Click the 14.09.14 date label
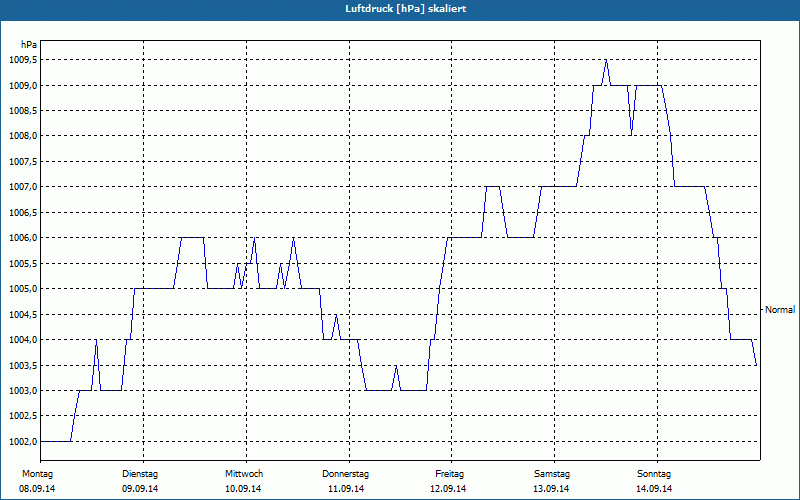The height and width of the screenshot is (500, 800). pos(654,489)
